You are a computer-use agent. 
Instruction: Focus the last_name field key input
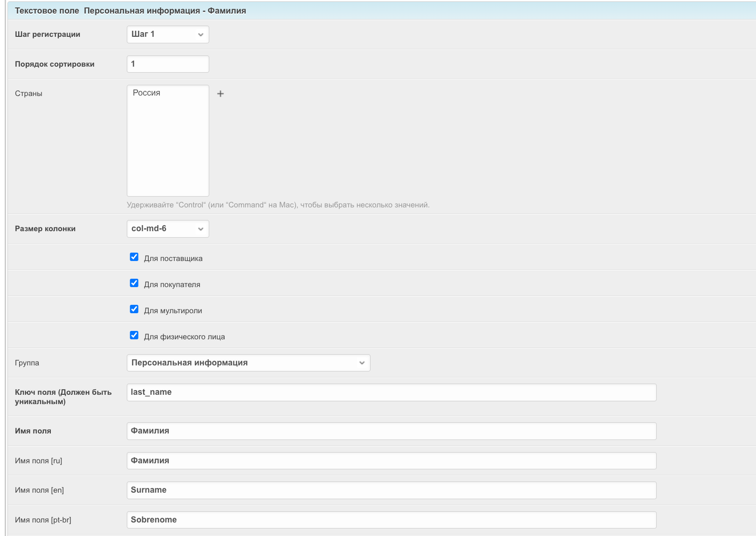(x=391, y=392)
